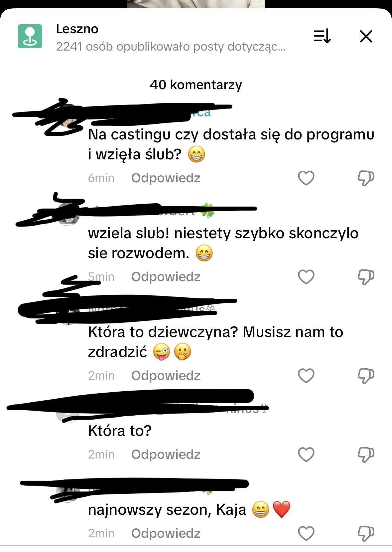The height and width of the screenshot is (552, 392).
Task: Like the short 'Która to?' comment
Action: [x=306, y=455]
